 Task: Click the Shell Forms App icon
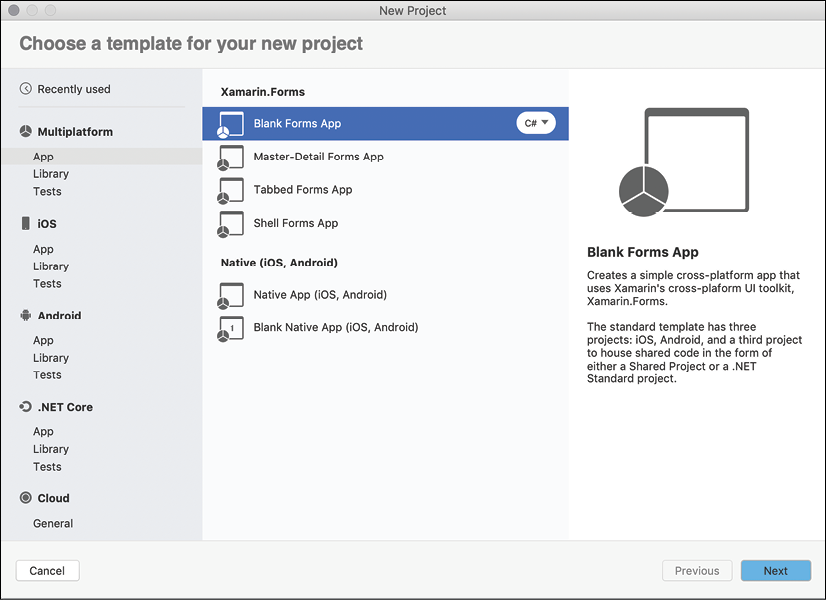(x=231, y=224)
